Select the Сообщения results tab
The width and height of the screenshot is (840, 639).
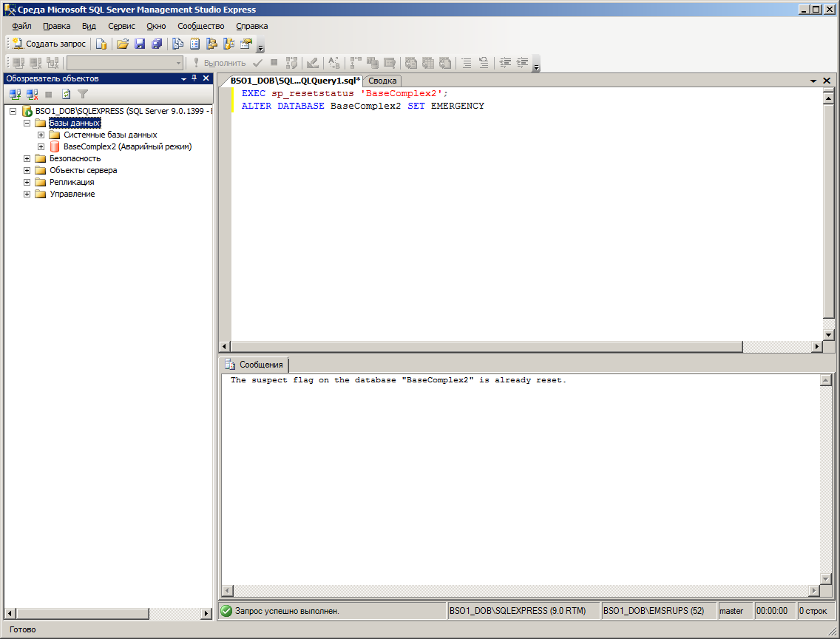pyautogui.click(x=254, y=365)
